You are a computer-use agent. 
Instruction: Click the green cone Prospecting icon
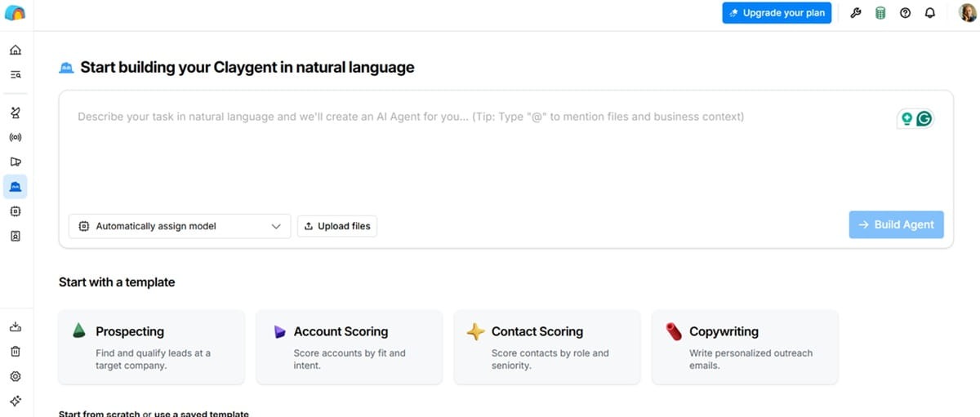79,331
